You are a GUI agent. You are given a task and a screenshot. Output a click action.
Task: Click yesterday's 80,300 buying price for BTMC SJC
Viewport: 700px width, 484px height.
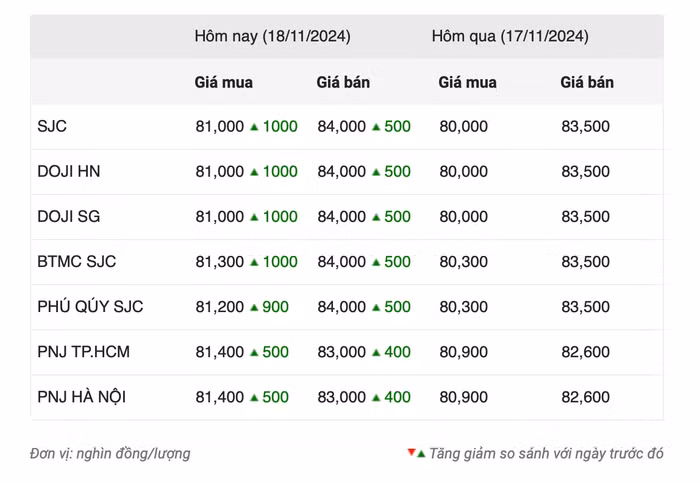pyautogui.click(x=463, y=262)
